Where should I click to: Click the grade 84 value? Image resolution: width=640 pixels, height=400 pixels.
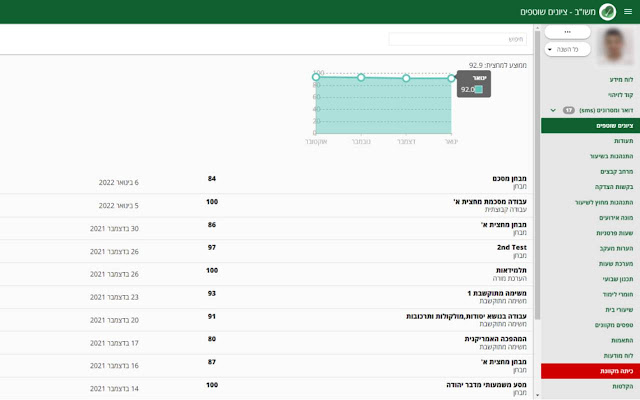[211, 178]
